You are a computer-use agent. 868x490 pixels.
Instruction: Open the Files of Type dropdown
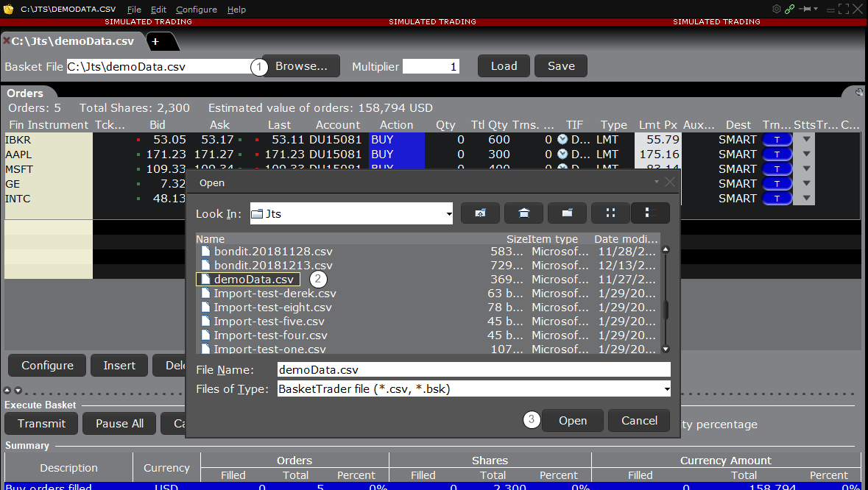coord(666,389)
